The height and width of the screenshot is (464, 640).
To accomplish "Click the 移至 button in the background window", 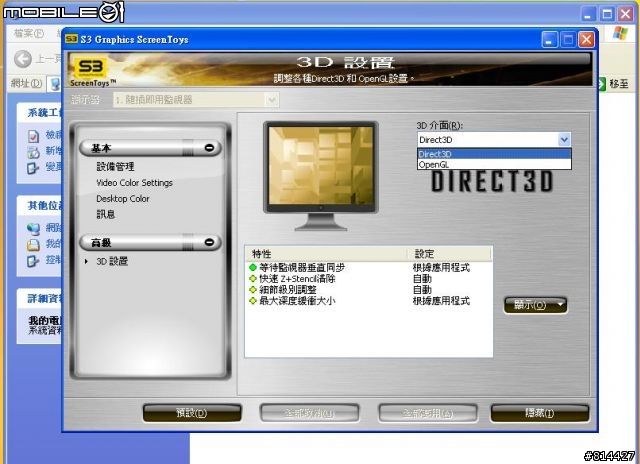I will click(x=613, y=84).
